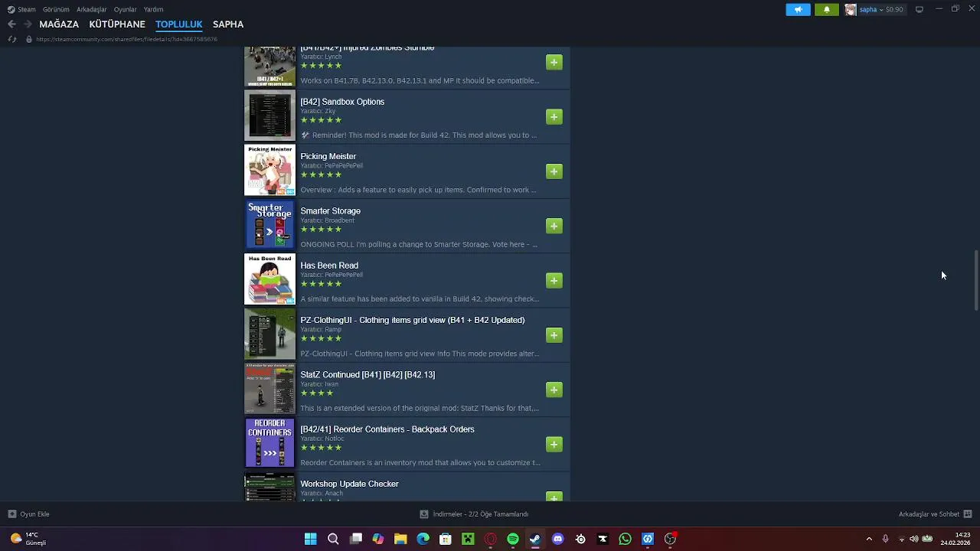
Task: Click taskbar search magnifier
Action: click(333, 539)
